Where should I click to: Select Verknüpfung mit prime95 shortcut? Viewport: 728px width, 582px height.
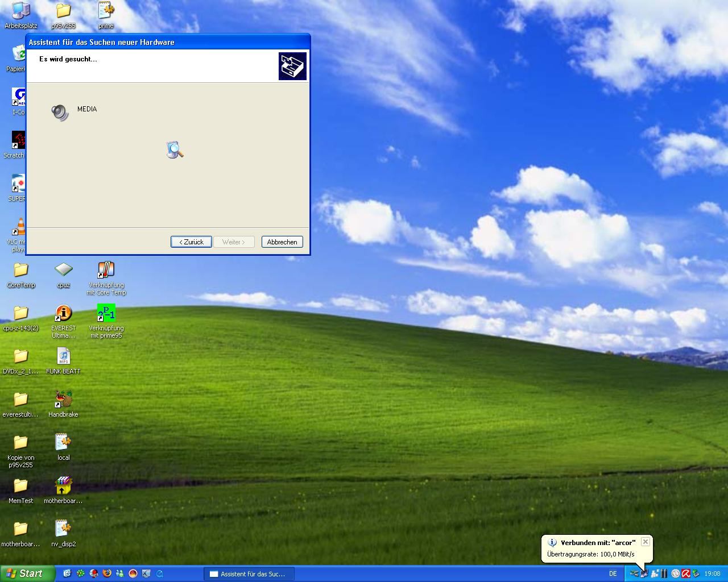pos(106,322)
